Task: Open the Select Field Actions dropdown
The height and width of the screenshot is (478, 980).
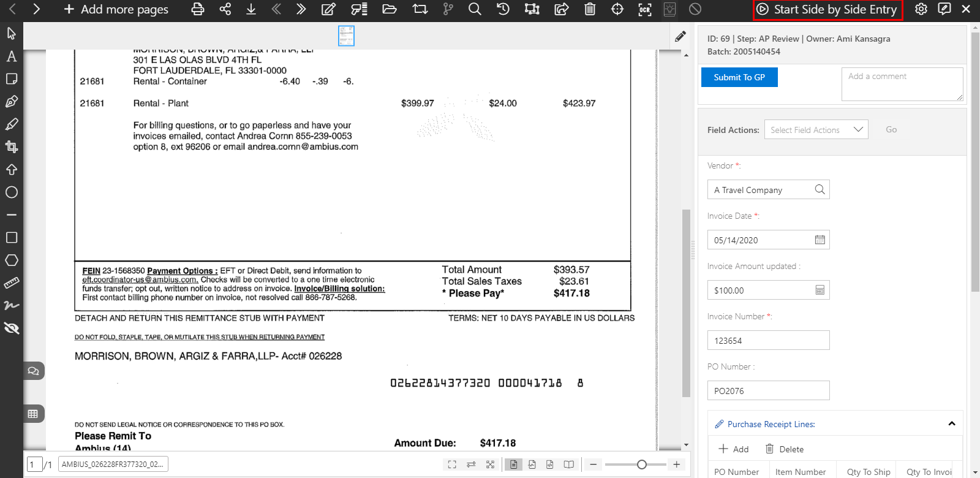Action: 816,130
